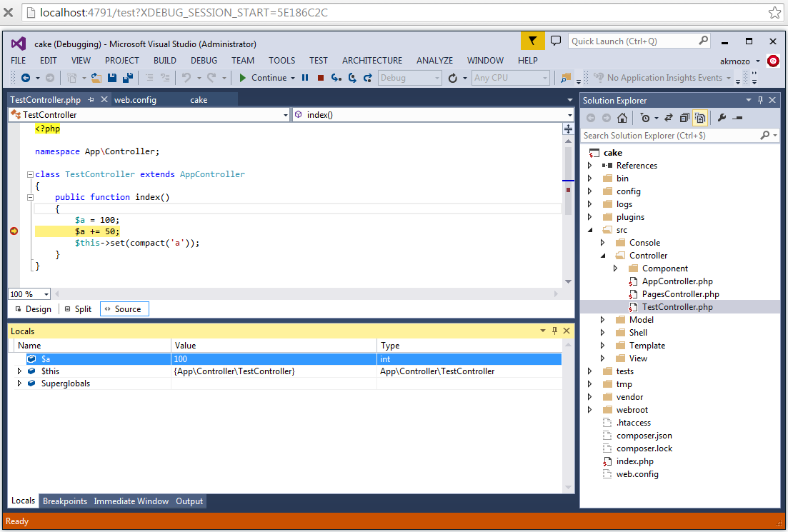This screenshot has width=788, height=532.
Task: Open the feedback speech bubble icon
Action: click(x=556, y=41)
